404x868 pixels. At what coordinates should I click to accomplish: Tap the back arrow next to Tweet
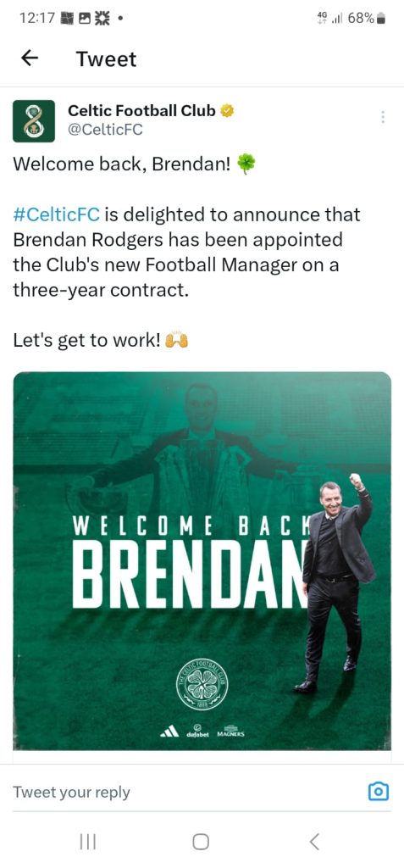[30, 58]
